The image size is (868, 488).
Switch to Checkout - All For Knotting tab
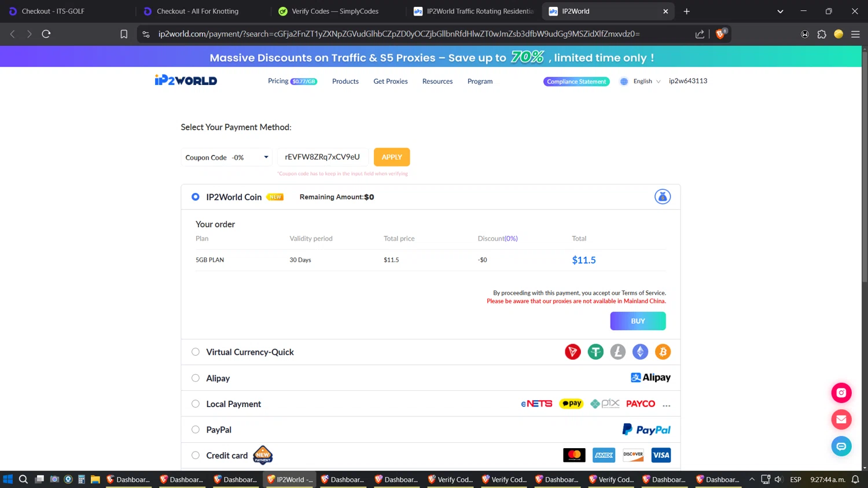(203, 11)
